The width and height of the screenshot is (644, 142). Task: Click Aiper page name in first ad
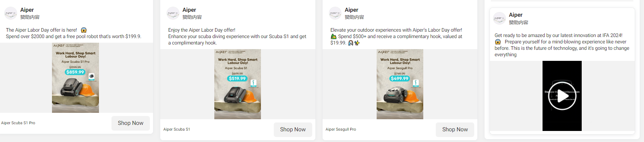[x=27, y=10]
